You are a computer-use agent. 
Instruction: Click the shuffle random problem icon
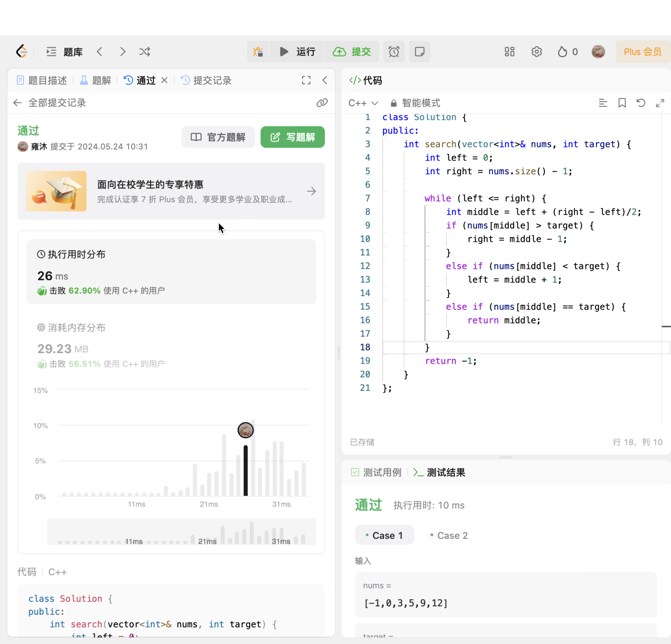(x=145, y=52)
